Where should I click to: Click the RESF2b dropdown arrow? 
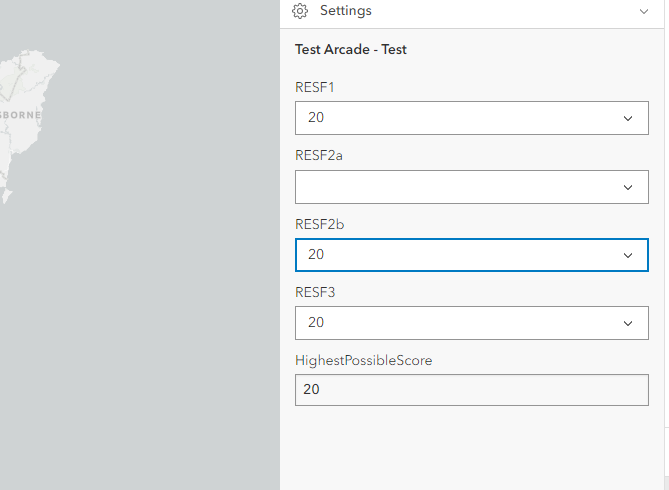click(x=628, y=255)
